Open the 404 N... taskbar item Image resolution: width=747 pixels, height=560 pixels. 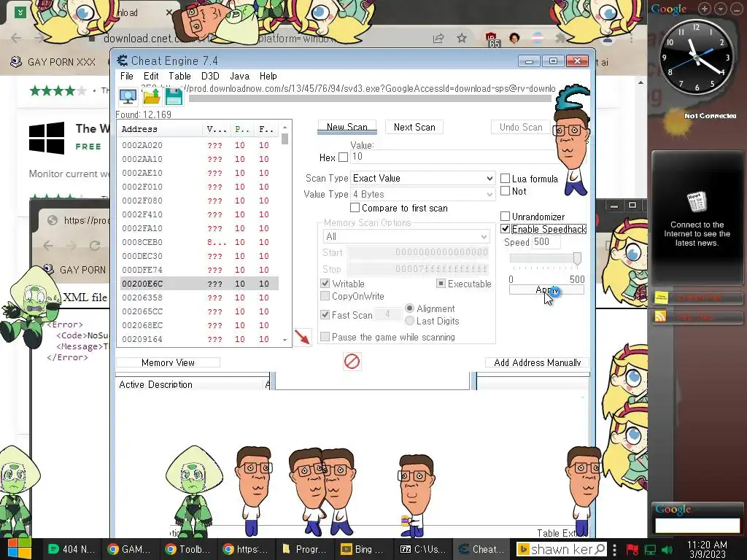[71, 549]
